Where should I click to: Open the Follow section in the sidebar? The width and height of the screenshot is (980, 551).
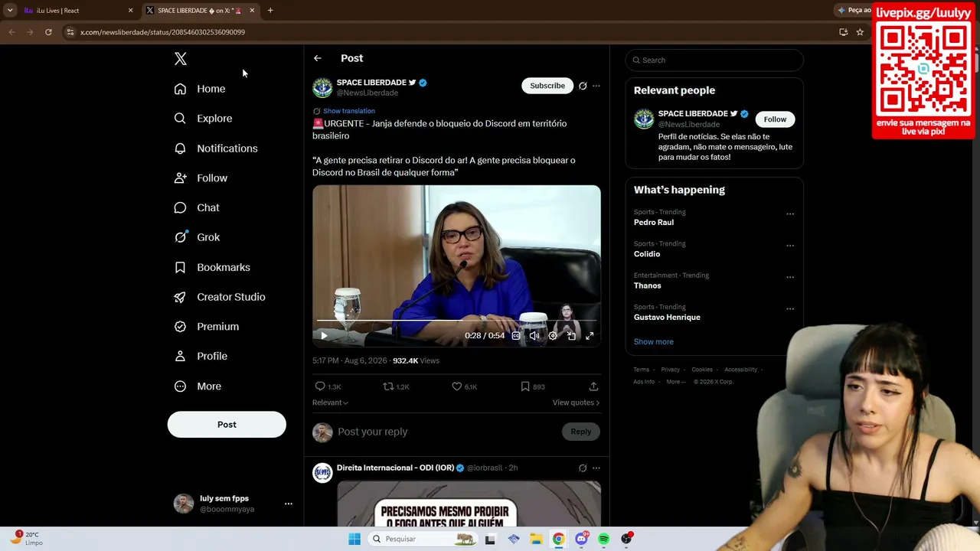coord(201,178)
